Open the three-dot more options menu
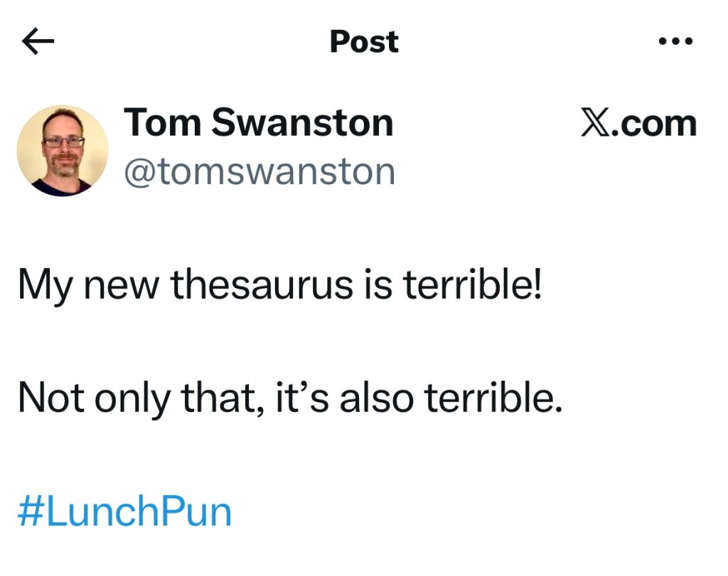The image size is (728, 576). tap(675, 41)
